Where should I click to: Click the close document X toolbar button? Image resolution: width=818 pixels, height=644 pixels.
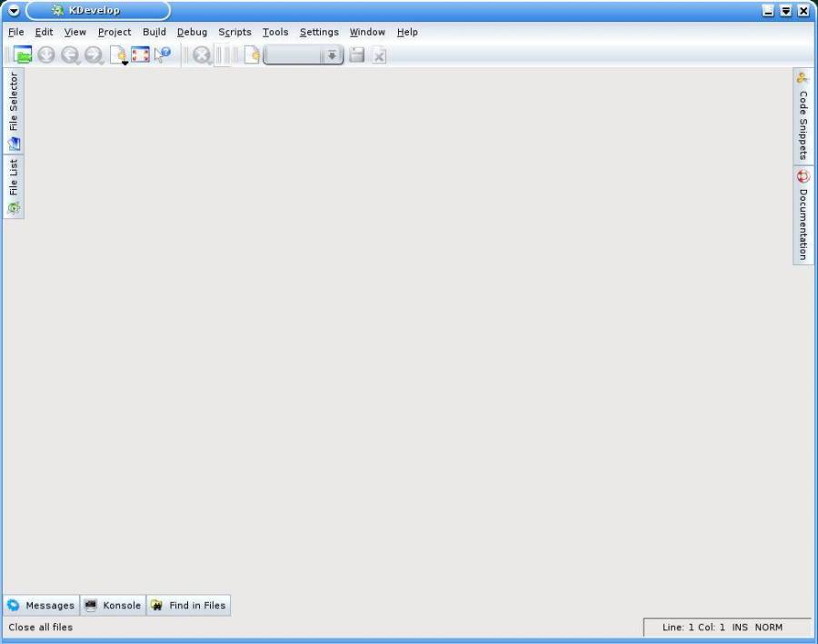(x=378, y=55)
